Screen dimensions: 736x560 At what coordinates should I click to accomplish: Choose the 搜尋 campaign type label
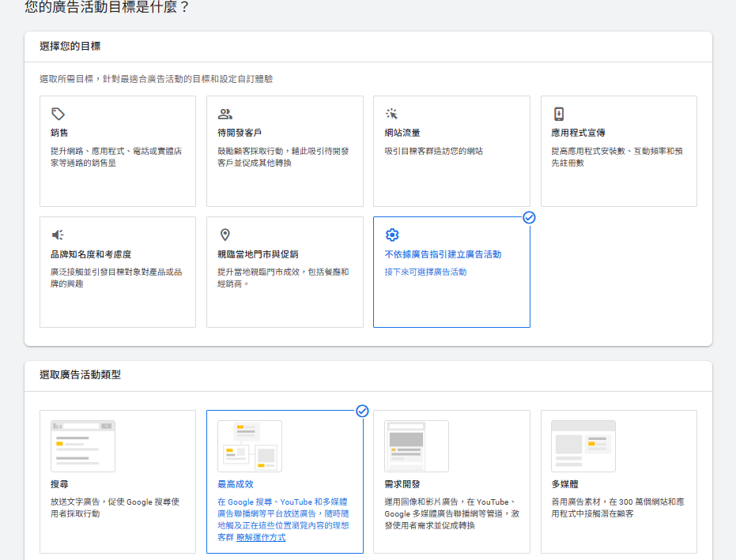(59, 484)
